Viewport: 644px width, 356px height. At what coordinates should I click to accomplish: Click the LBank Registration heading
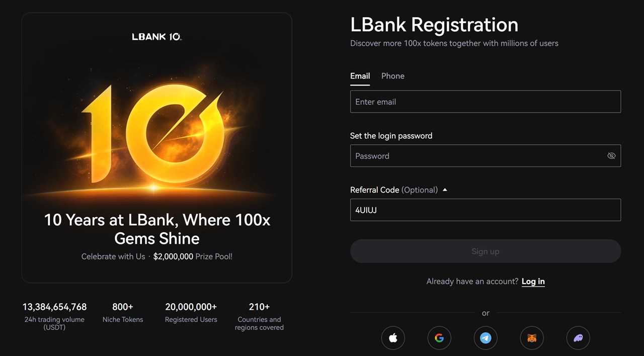[434, 24]
